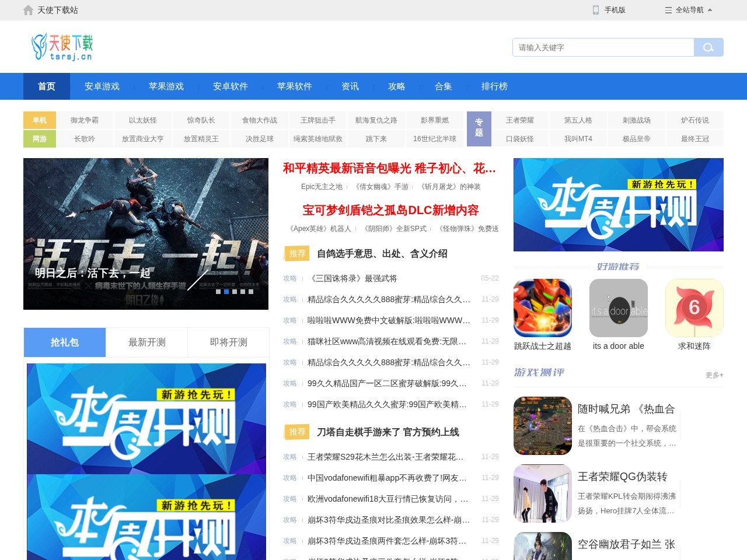Image resolution: width=747 pixels, height=560 pixels.
Task: Open the 王者荣耀S29花木兰 guide link
Action: point(386,457)
